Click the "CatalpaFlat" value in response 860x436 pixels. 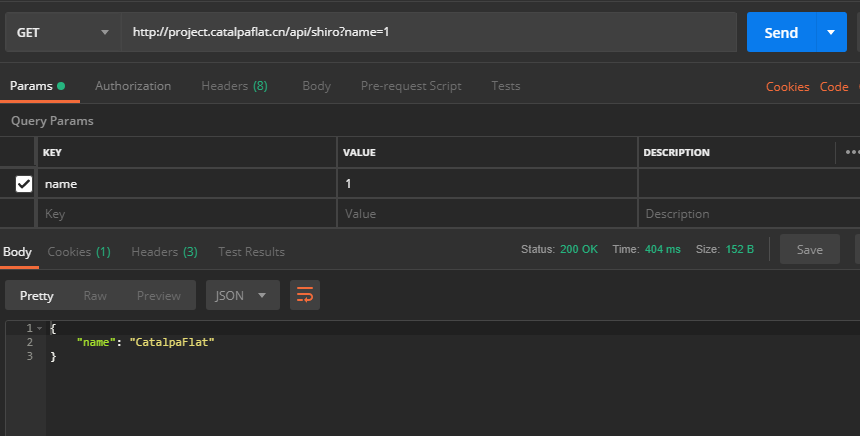[172, 342]
